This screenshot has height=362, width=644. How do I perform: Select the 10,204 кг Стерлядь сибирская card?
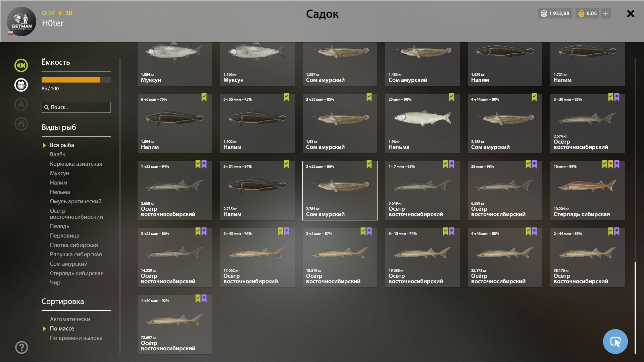tap(587, 191)
